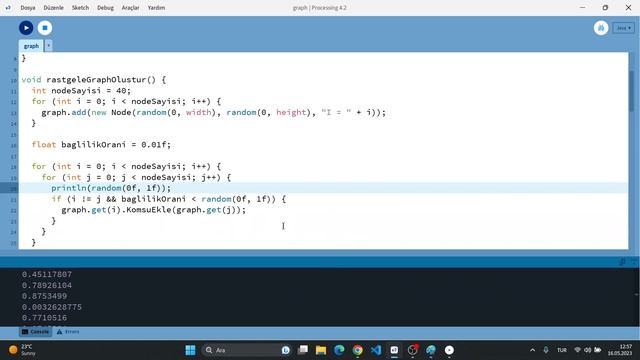The height and width of the screenshot is (360, 640).
Task: Click console value 0.45117807
Action: [47, 274]
